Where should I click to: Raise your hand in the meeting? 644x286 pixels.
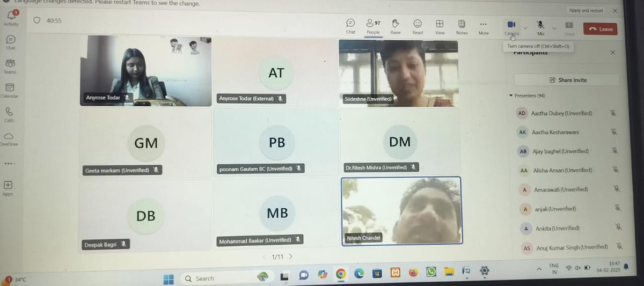pos(396,26)
